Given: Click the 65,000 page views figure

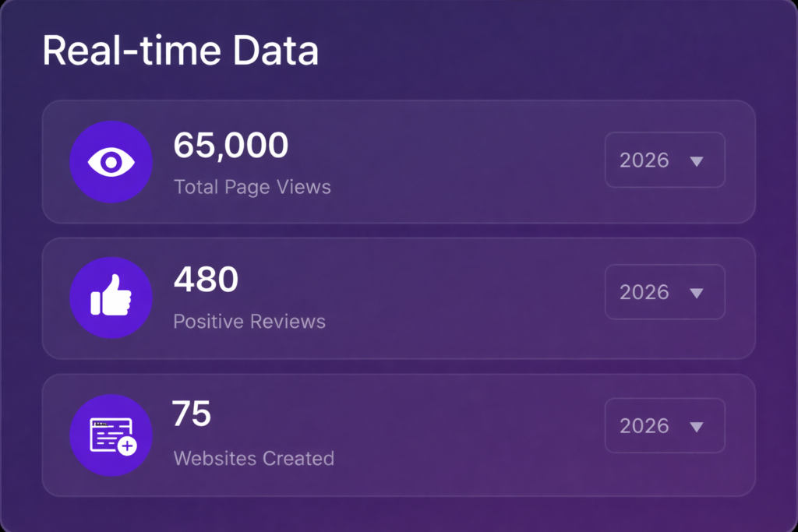Looking at the screenshot, I should (231, 146).
